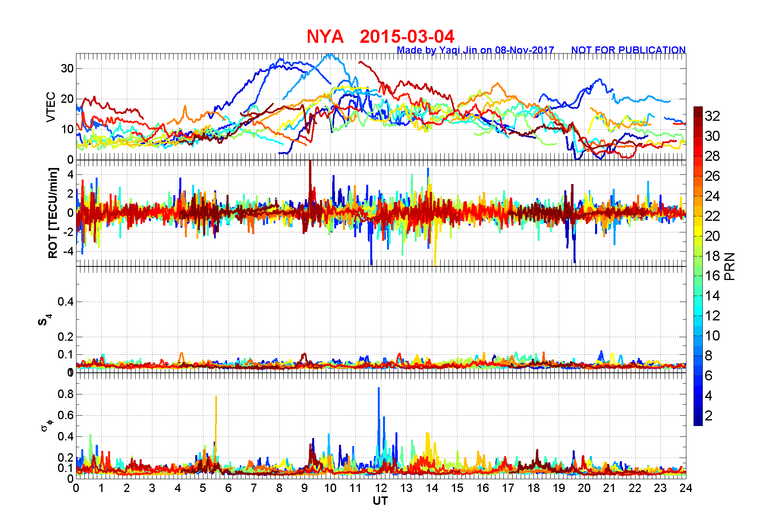Click the colorbar tick label 6
The width and height of the screenshot is (762, 532).
pos(709,376)
